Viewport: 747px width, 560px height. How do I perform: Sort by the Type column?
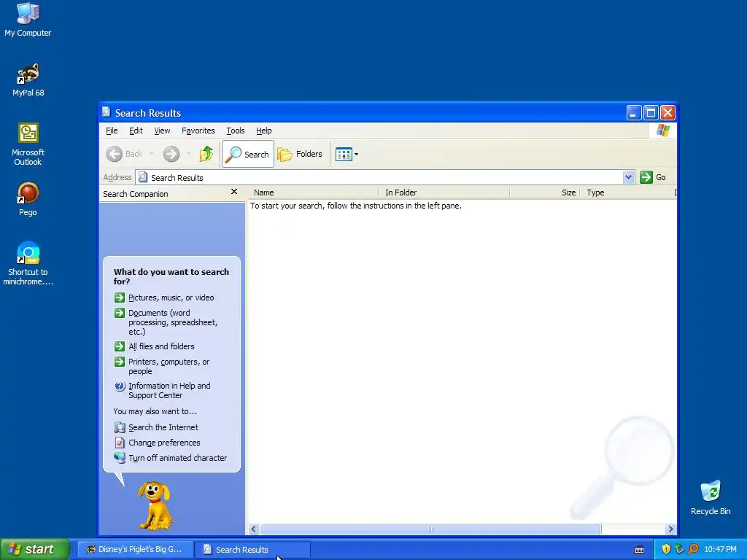(623, 192)
